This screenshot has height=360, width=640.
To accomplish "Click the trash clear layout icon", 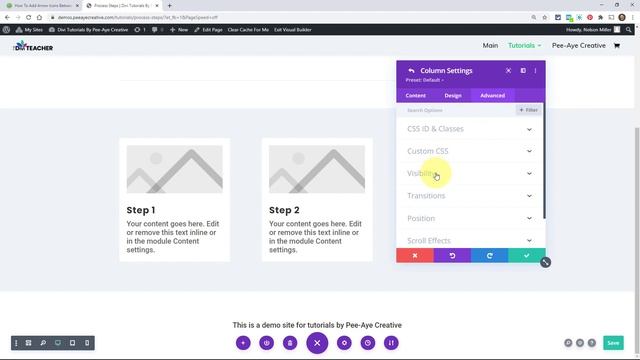I will point(290,343).
